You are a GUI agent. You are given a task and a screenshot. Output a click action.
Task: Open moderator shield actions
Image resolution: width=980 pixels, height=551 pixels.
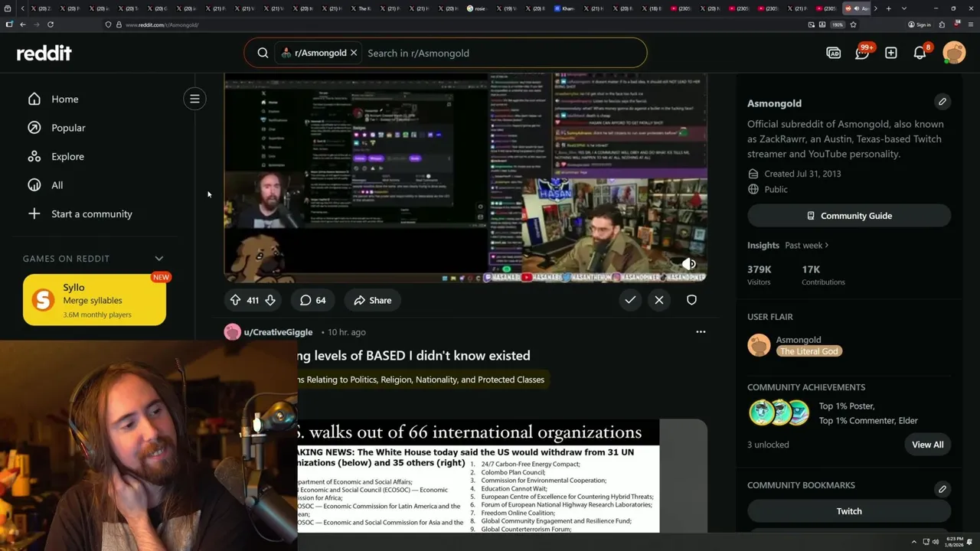tap(691, 300)
